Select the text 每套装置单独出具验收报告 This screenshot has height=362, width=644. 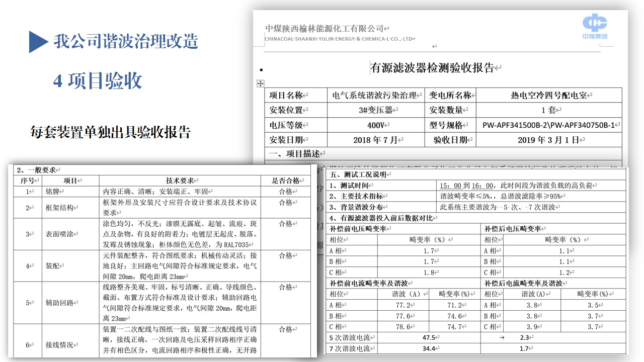click(110, 132)
